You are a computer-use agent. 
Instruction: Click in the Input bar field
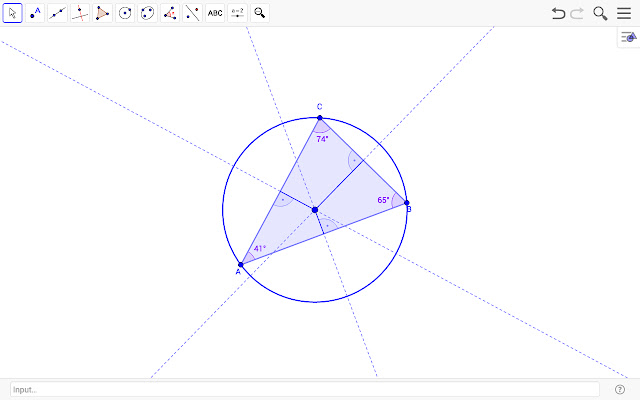(305, 389)
